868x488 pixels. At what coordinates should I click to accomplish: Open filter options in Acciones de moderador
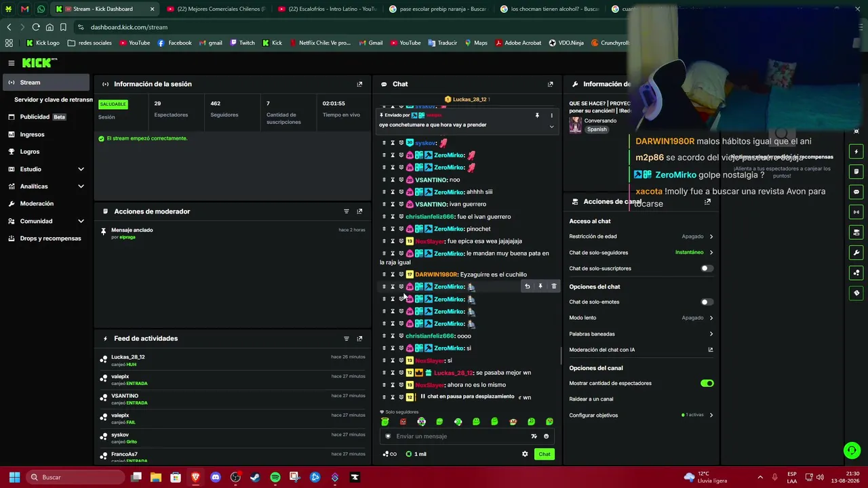[347, 211]
